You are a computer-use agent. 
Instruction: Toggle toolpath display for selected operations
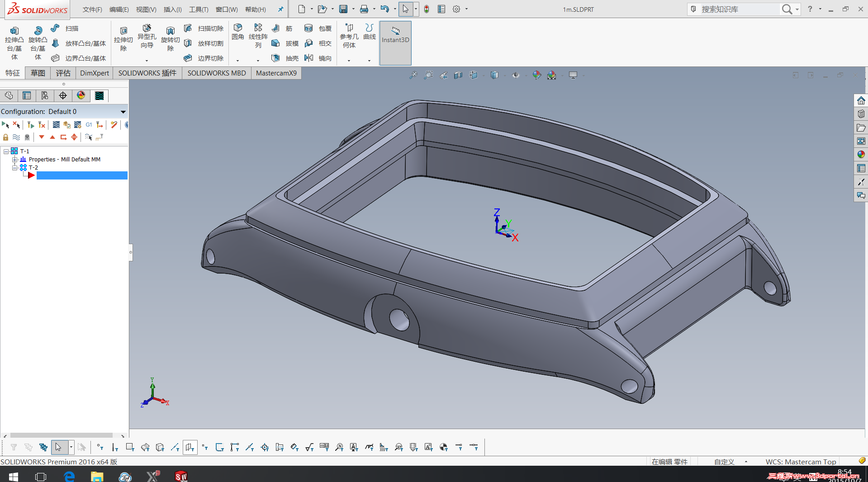click(16, 137)
